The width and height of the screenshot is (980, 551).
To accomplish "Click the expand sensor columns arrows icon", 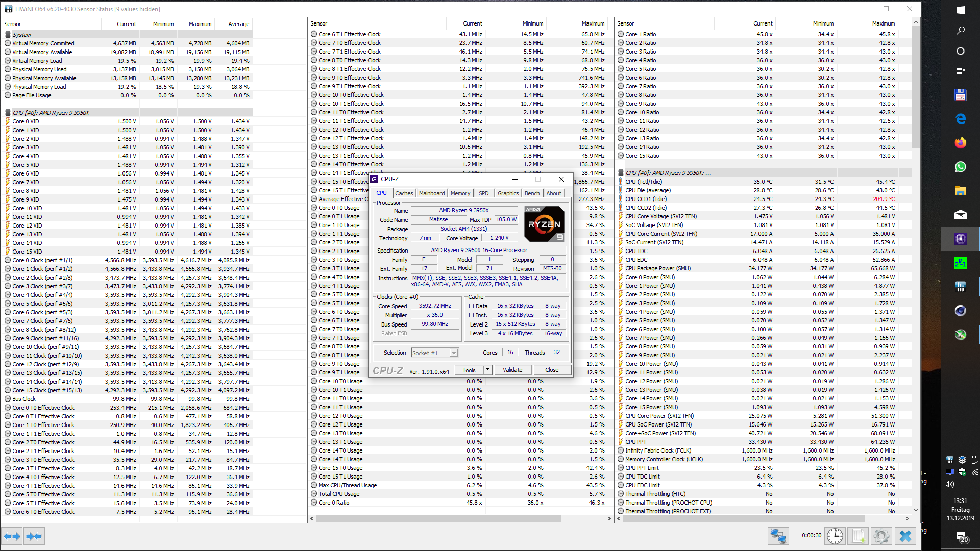I will [11, 536].
